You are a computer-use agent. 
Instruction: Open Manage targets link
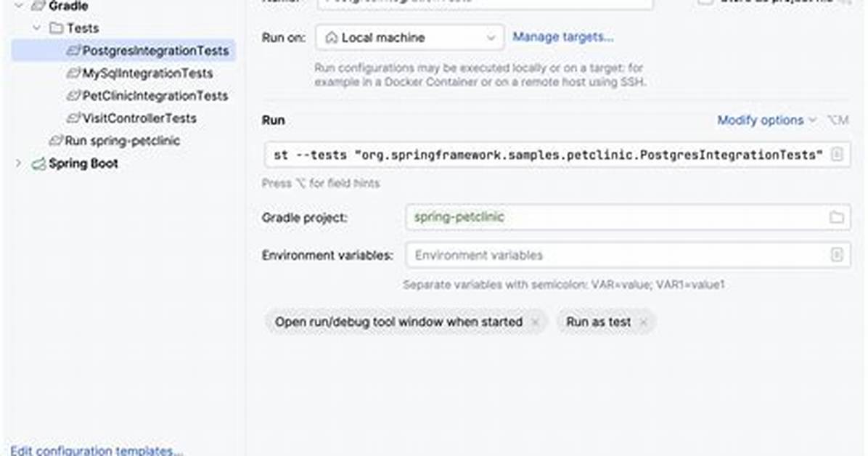(x=563, y=37)
